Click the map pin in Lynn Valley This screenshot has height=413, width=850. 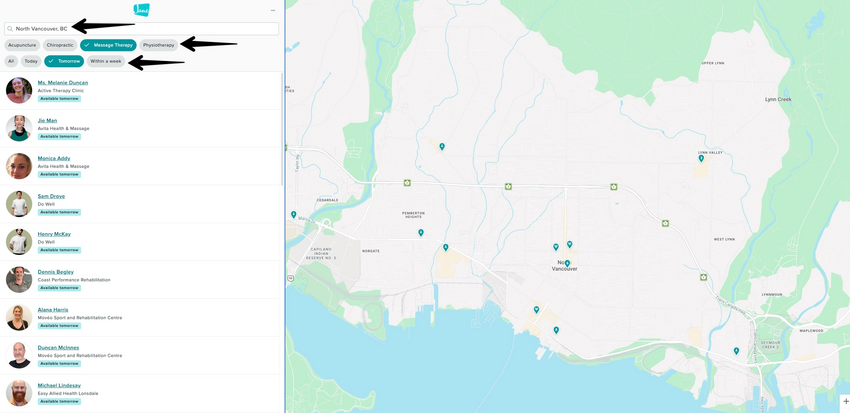(x=701, y=158)
